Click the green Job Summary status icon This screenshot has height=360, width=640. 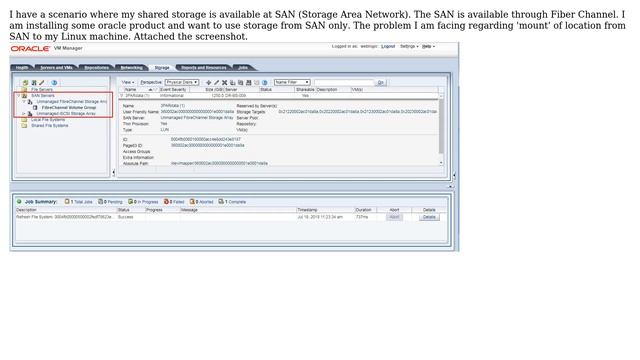click(19, 202)
